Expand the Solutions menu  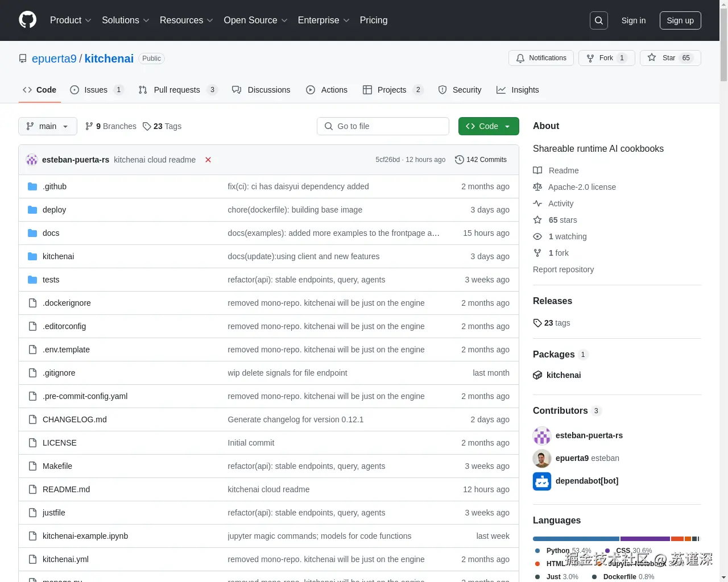point(126,20)
